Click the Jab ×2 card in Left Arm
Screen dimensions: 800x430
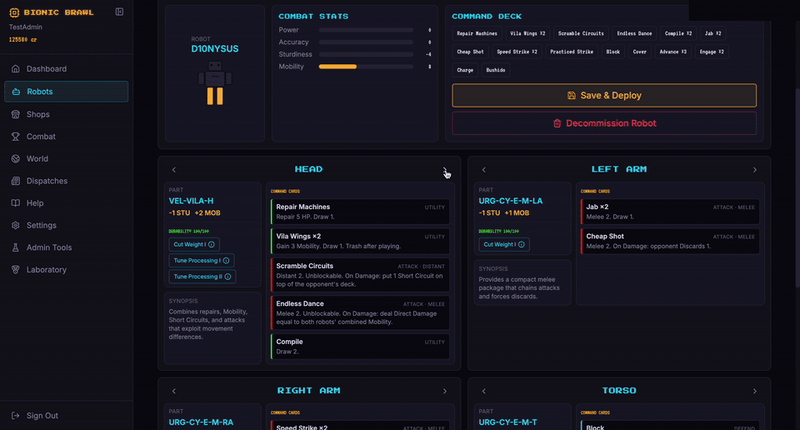tap(670, 212)
